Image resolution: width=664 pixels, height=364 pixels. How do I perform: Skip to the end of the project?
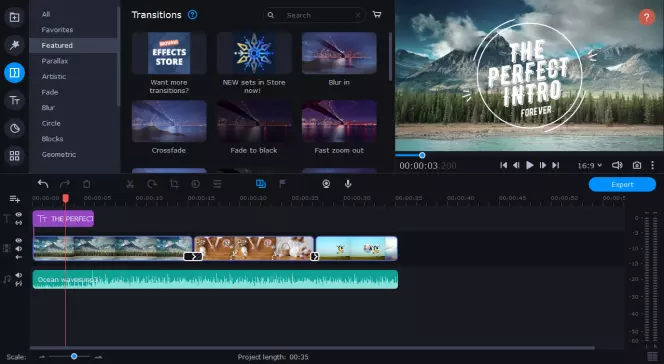point(556,165)
